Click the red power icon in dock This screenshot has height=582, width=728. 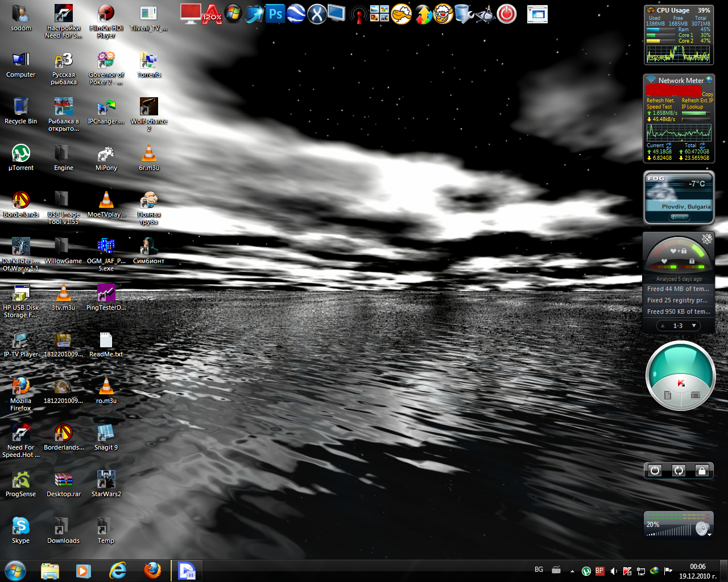click(506, 14)
